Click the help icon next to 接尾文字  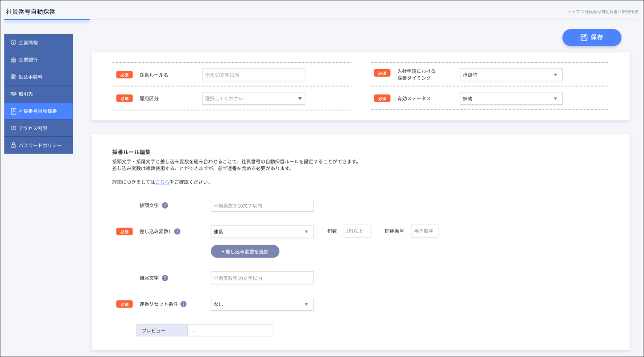click(x=165, y=278)
